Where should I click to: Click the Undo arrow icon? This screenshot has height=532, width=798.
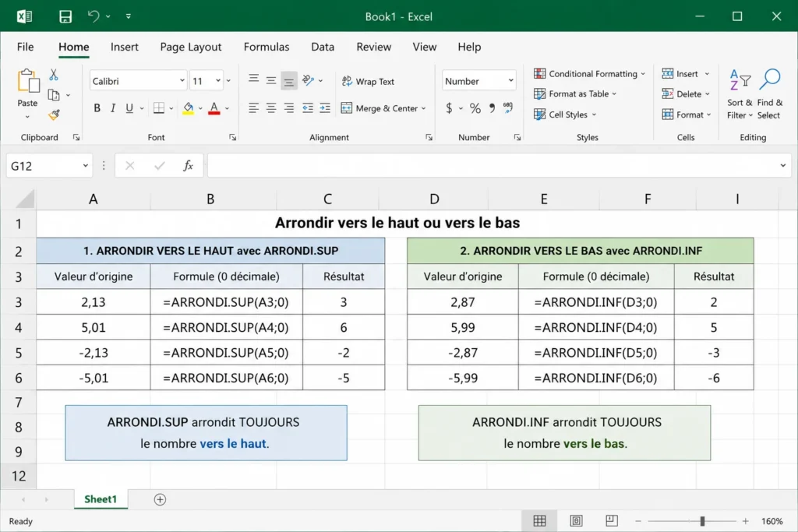pyautogui.click(x=94, y=16)
